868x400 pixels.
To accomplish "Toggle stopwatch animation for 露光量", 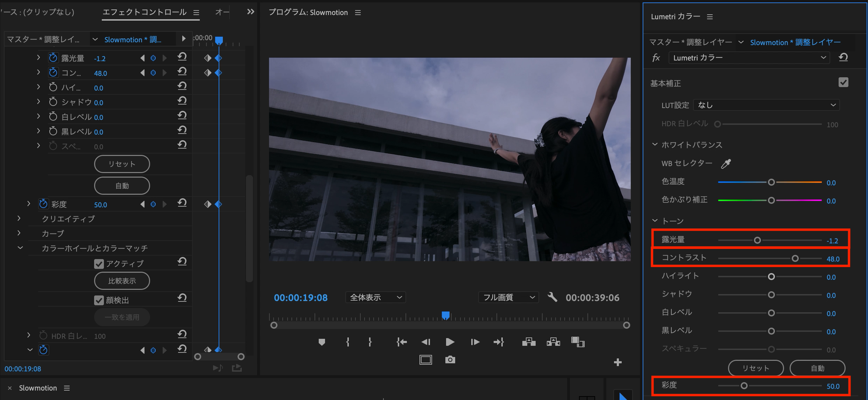I will click(x=53, y=58).
